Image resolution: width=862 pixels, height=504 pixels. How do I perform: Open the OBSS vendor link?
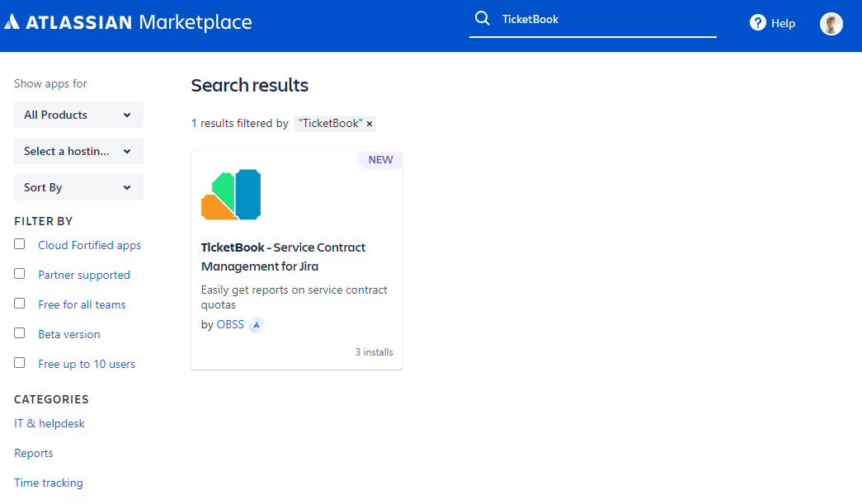[x=230, y=325]
